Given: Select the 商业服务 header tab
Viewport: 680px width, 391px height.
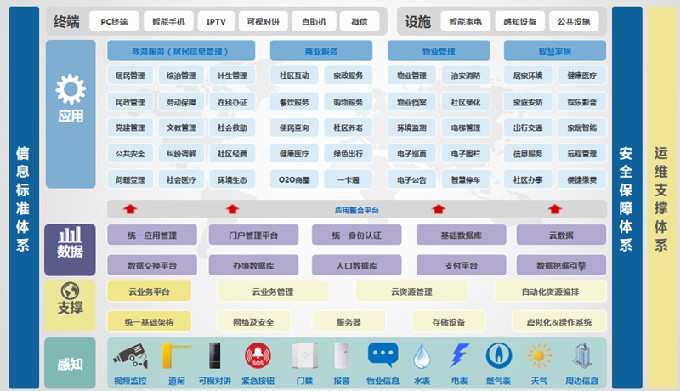Looking at the screenshot, I should click(321, 51).
